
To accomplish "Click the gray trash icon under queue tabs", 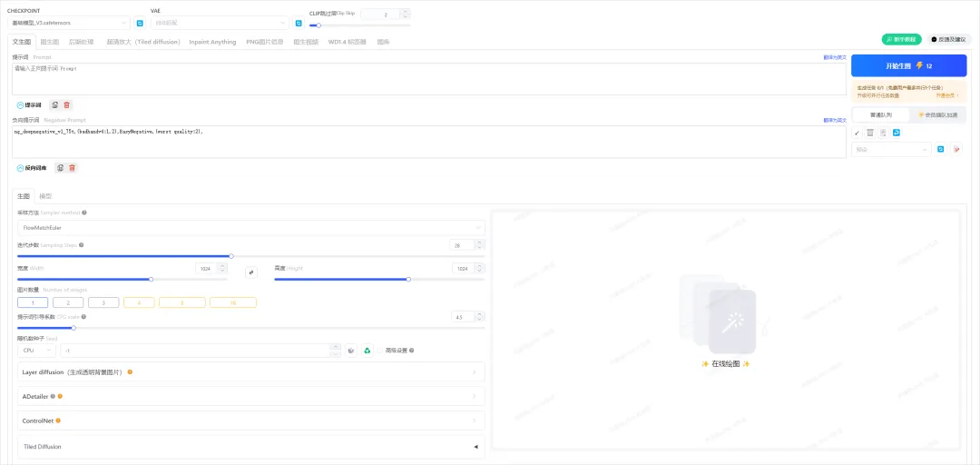I will [x=870, y=133].
